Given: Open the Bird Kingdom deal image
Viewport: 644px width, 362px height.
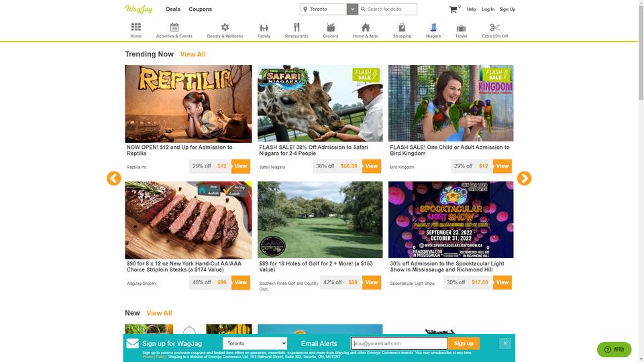Looking at the screenshot, I should click(451, 103).
